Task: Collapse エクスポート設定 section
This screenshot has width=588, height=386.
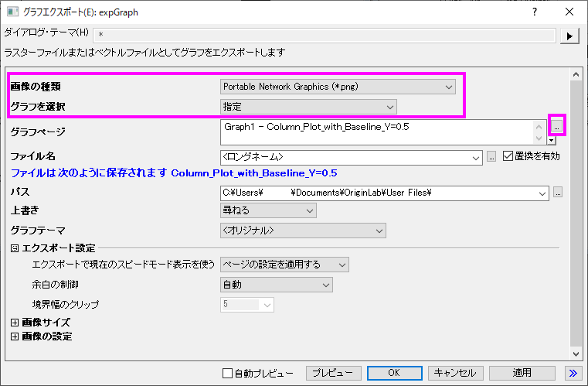Action: 15,248
